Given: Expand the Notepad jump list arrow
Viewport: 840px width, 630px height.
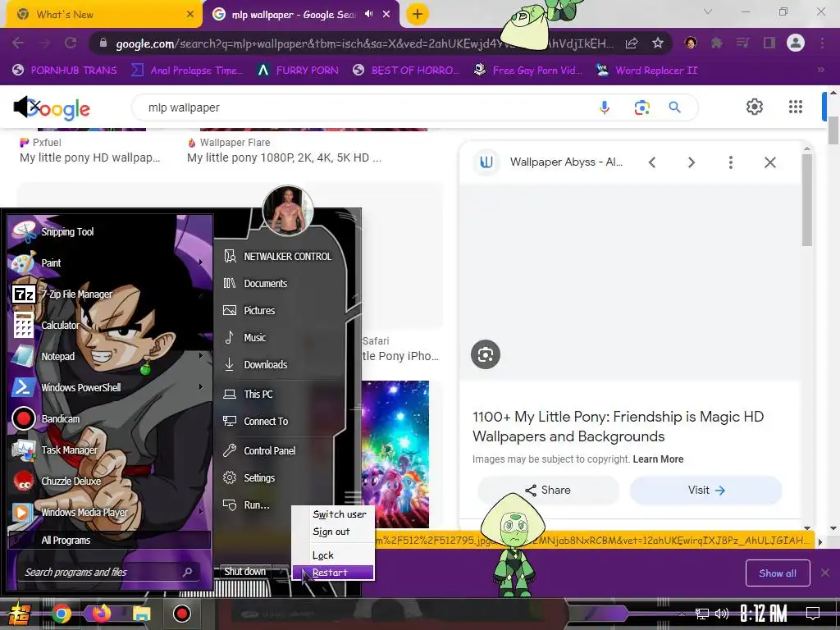Looking at the screenshot, I should [201, 356].
